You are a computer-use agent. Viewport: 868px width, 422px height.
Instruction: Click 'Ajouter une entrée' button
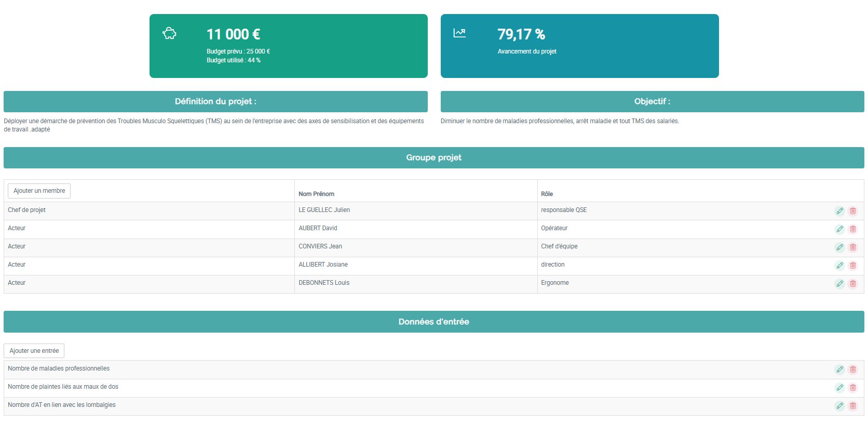34,351
